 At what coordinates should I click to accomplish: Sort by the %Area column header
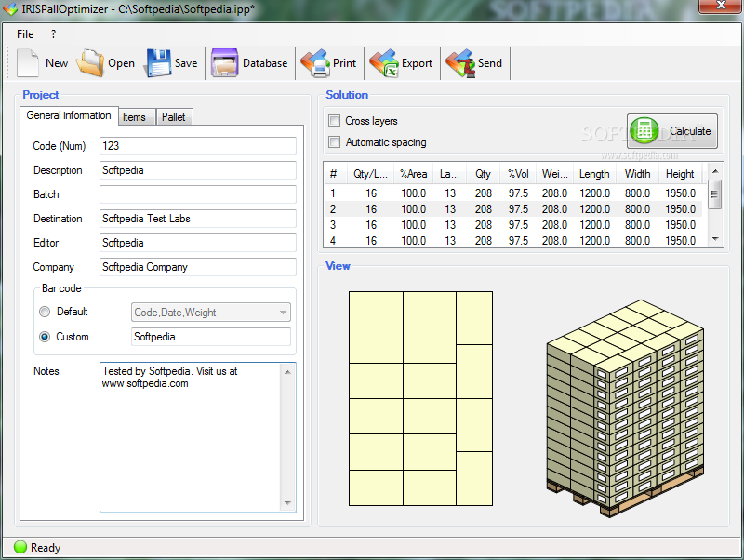[413, 174]
